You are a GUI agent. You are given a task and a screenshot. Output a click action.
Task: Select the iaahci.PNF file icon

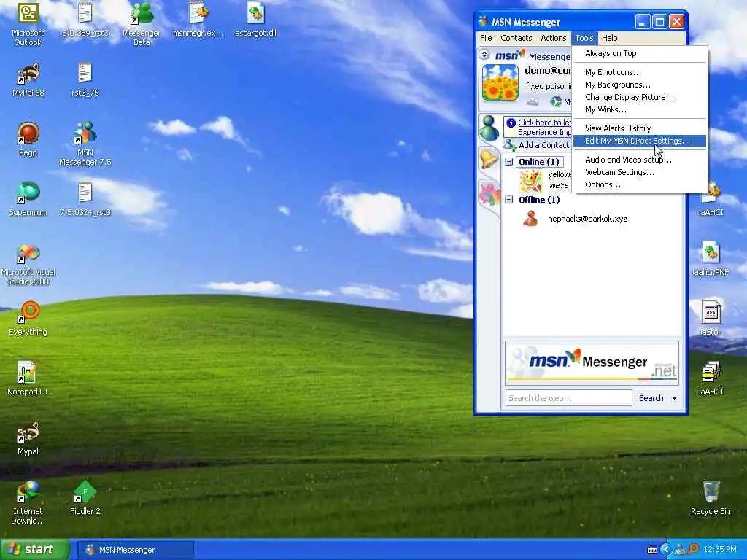711,259
